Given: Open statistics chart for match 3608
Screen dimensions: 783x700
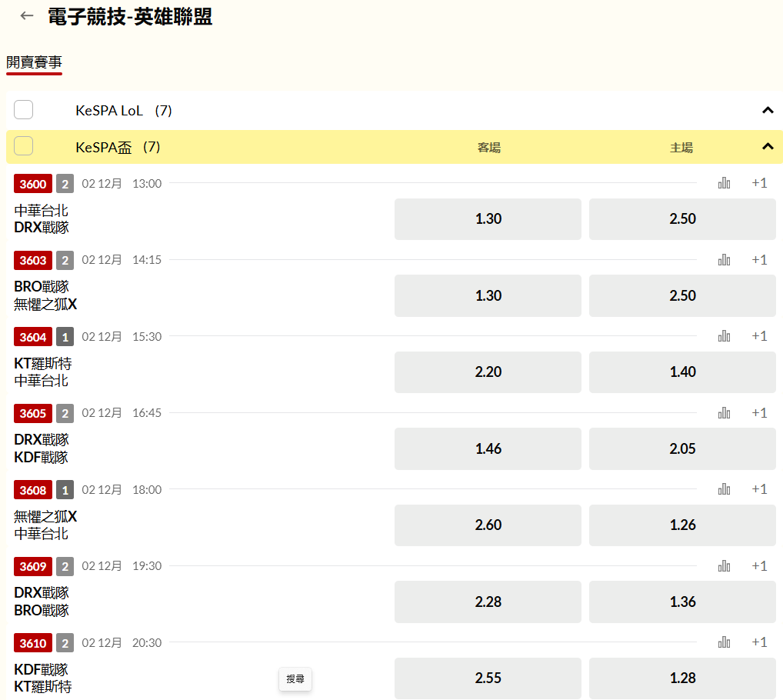Looking at the screenshot, I should (x=724, y=489).
